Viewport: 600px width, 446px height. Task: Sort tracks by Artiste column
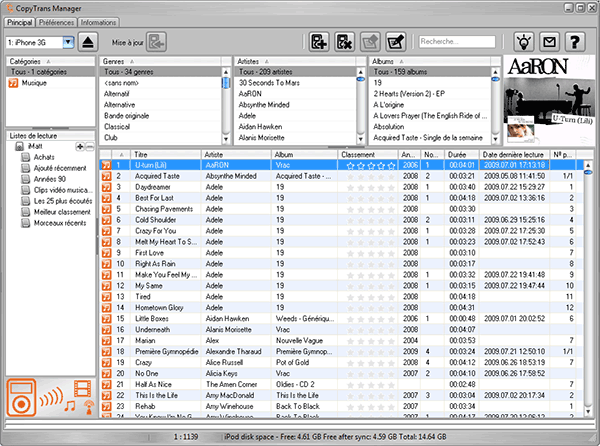236,155
